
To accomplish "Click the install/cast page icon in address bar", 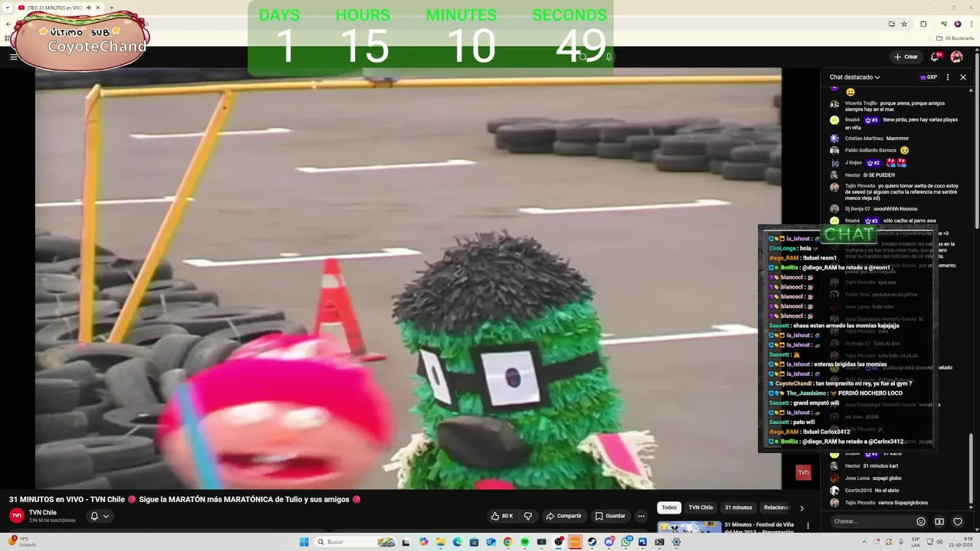I will pyautogui.click(x=891, y=24).
